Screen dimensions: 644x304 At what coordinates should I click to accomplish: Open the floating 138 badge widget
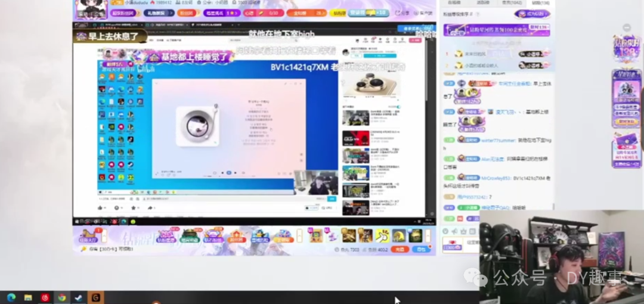point(626,48)
